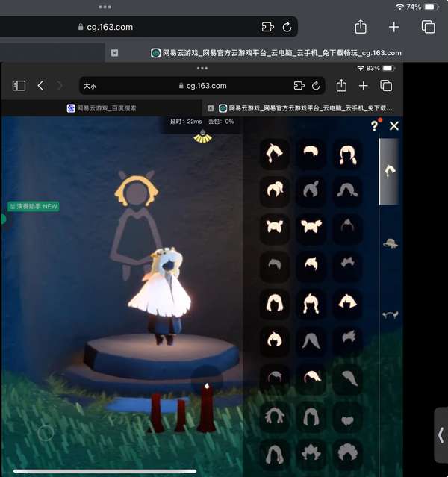448x477 pixels.
Task: Add new tab in inner Safari toolbar
Action: 364,86
